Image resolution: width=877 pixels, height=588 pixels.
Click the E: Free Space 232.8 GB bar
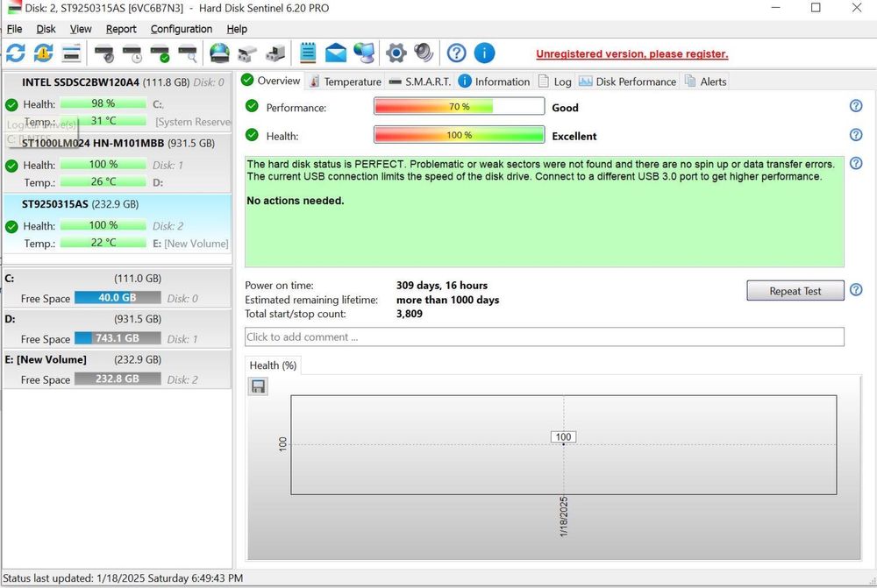click(x=118, y=379)
